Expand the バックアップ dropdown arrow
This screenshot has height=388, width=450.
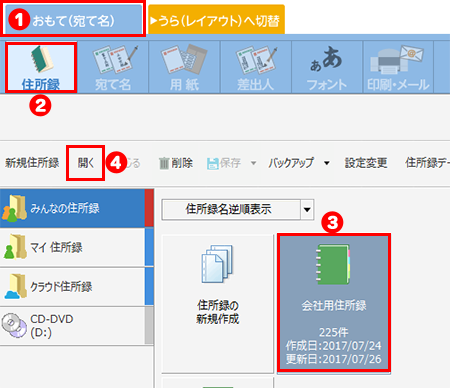[x=327, y=163]
